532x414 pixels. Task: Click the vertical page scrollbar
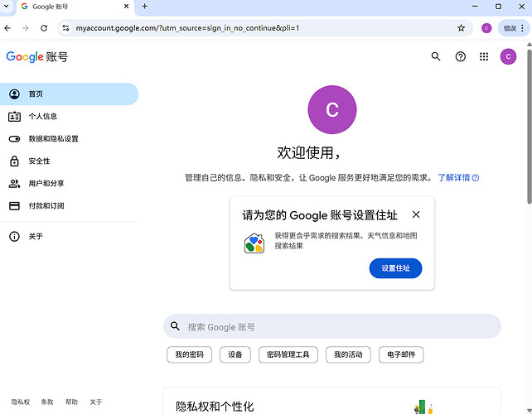[529, 126]
